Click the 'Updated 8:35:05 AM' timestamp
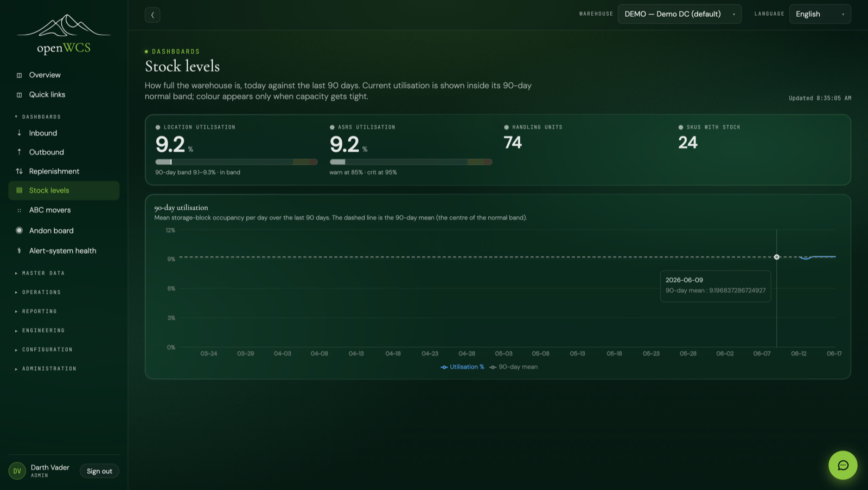This screenshot has height=490, width=868. (820, 98)
